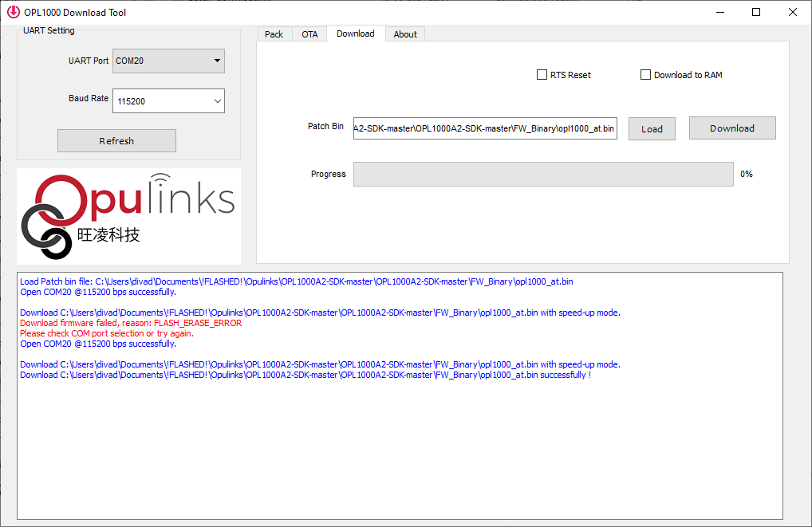This screenshot has width=812, height=527.
Task: Click the 'Baud Rate' label
Action: click(89, 98)
